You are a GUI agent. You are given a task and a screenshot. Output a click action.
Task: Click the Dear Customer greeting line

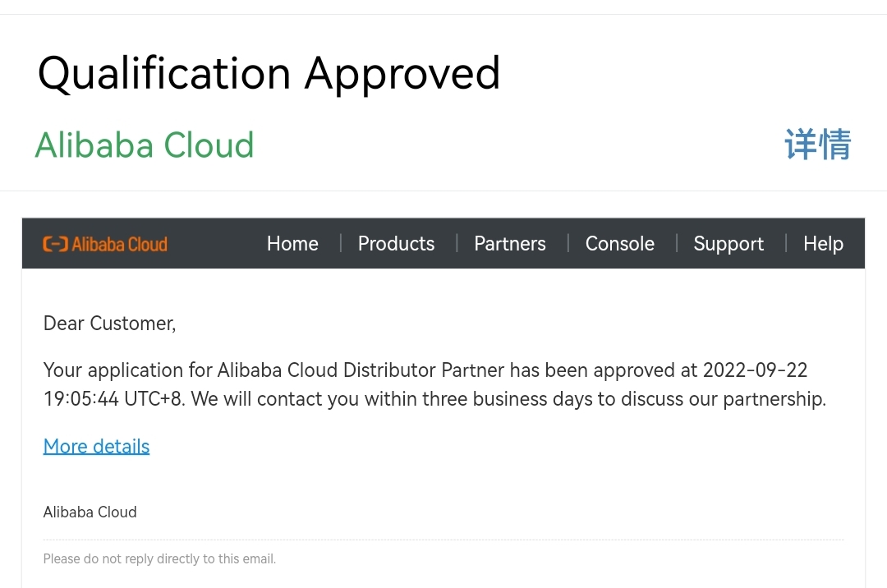pos(109,324)
